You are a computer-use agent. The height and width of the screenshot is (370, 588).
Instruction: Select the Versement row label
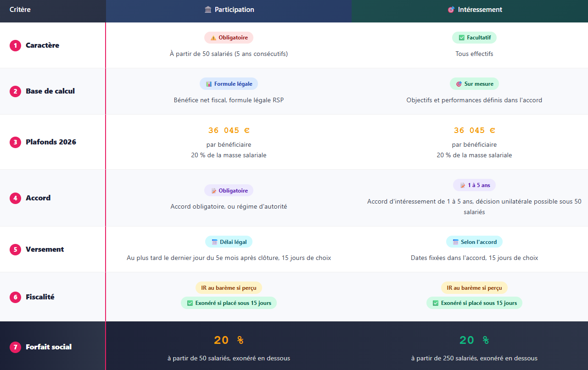(45, 249)
